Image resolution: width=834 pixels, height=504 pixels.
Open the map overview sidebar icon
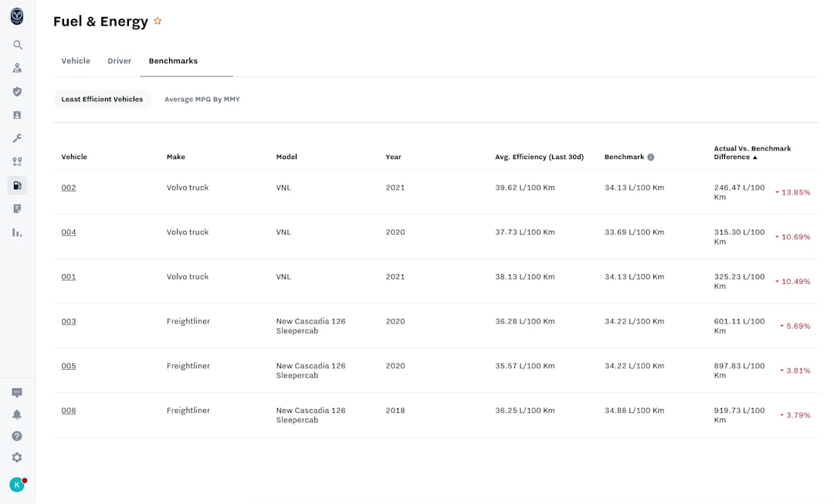coord(17,68)
